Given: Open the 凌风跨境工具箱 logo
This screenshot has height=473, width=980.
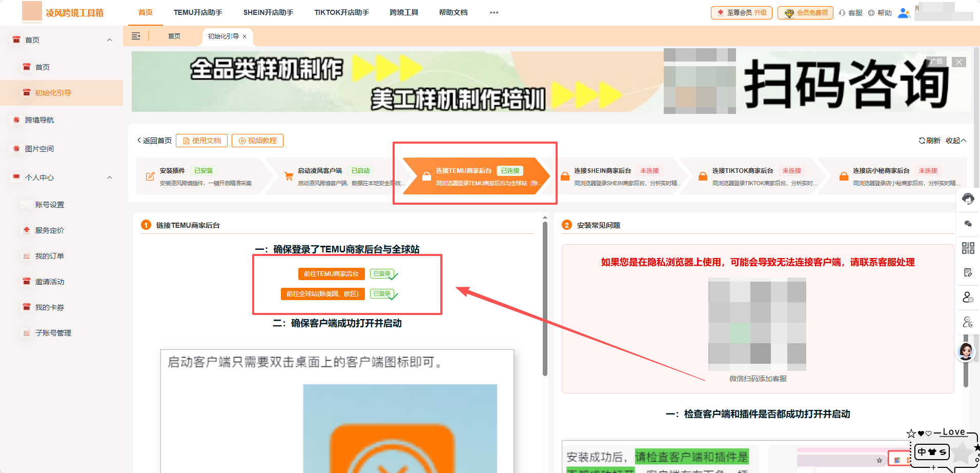Looking at the screenshot, I should [x=63, y=12].
